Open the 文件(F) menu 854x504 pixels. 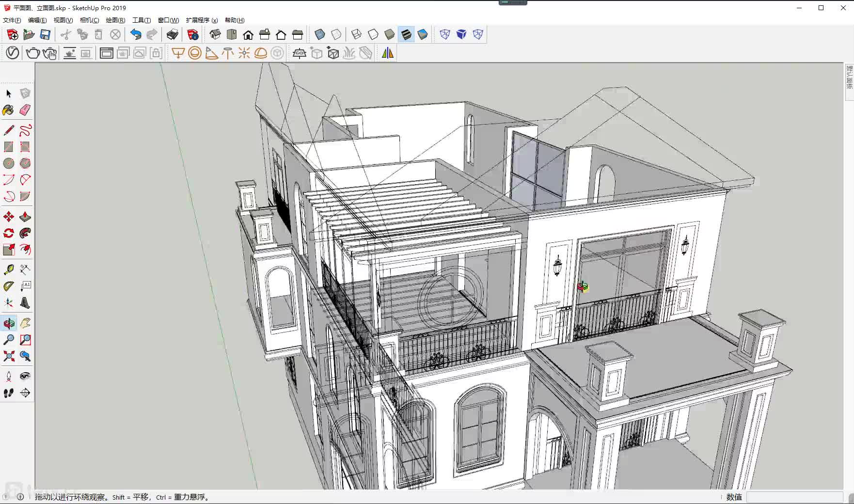(12, 20)
